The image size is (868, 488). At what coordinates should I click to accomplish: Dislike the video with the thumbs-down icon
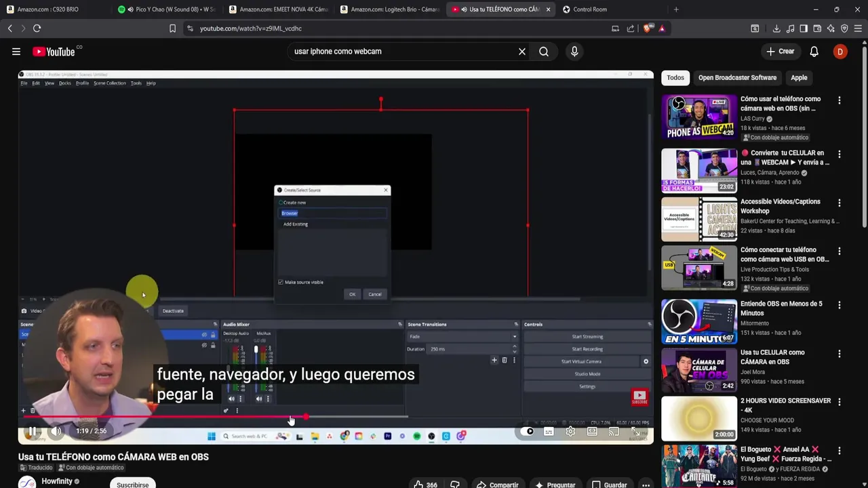coord(455,485)
